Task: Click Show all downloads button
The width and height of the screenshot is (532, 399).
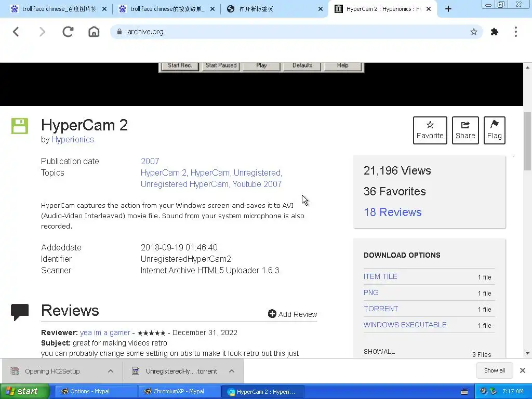Action: pos(495,370)
